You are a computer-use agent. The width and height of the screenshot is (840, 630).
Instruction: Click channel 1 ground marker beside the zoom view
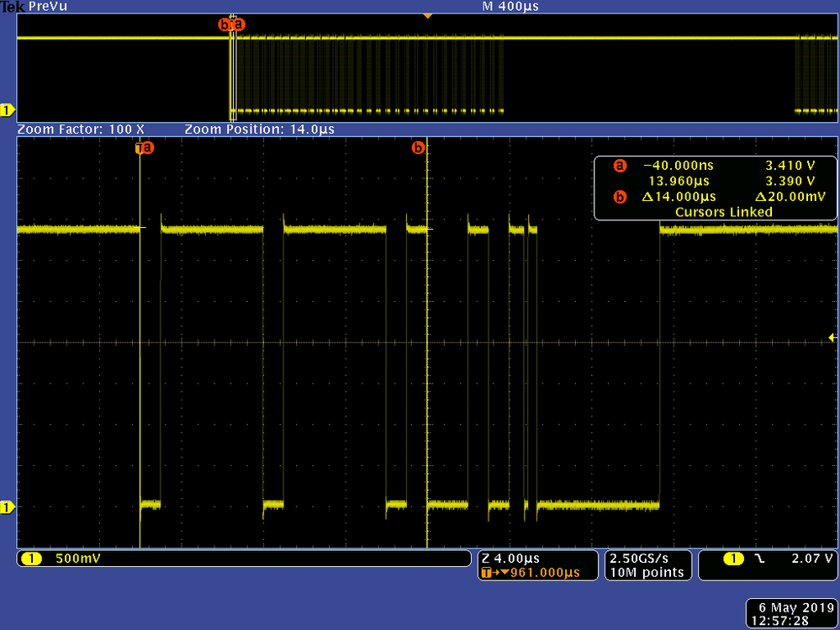coord(8,507)
